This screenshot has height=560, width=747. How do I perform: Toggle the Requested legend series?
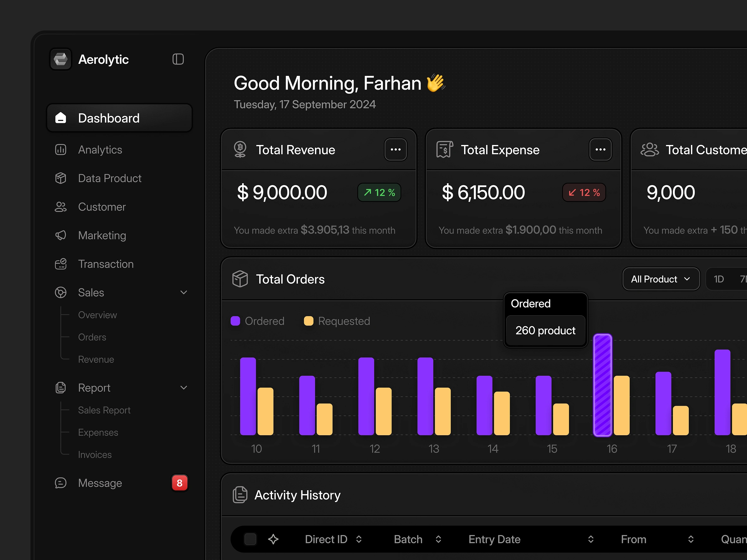click(337, 321)
